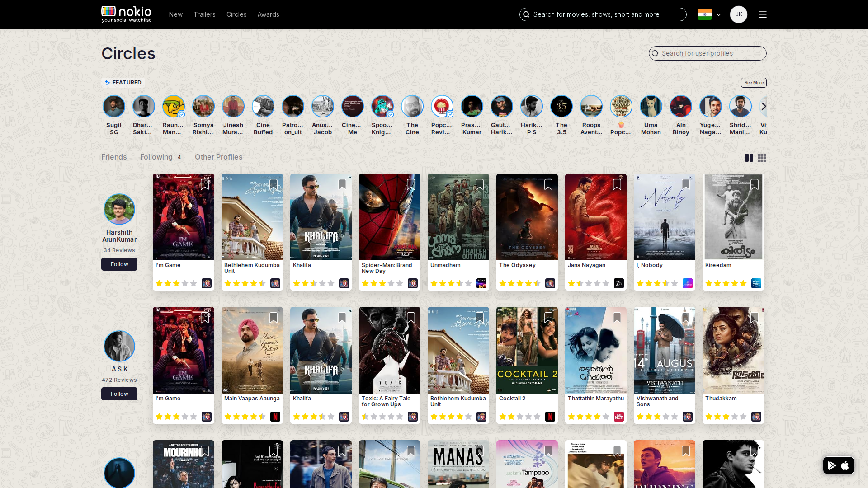
Task: Click See More for featured profiles
Action: click(754, 83)
